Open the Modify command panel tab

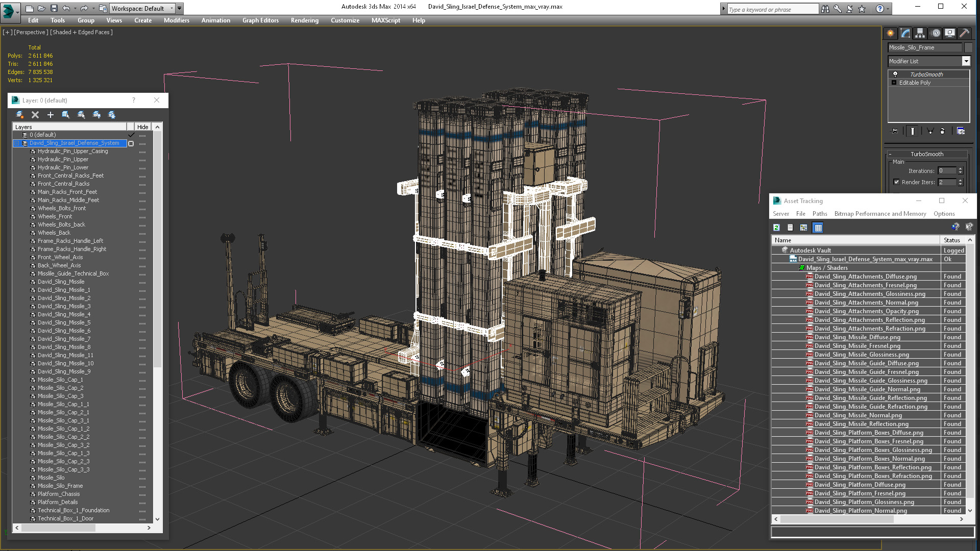coord(905,33)
